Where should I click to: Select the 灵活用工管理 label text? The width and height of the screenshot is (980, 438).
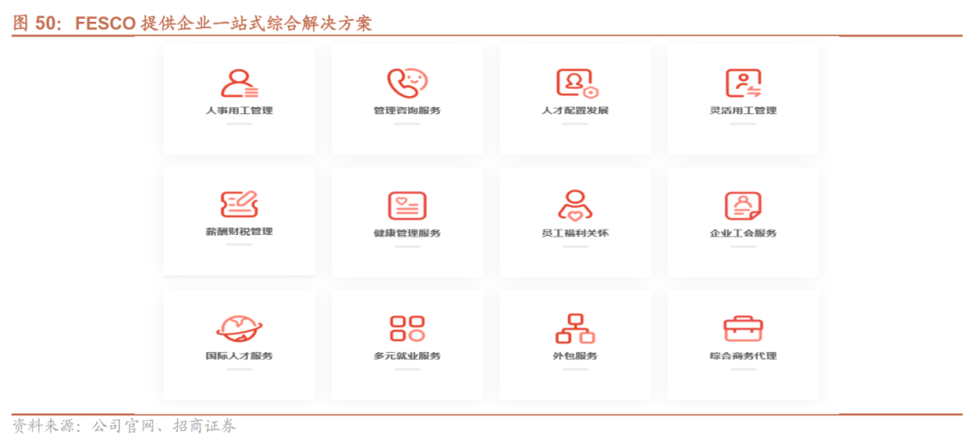pos(743,111)
